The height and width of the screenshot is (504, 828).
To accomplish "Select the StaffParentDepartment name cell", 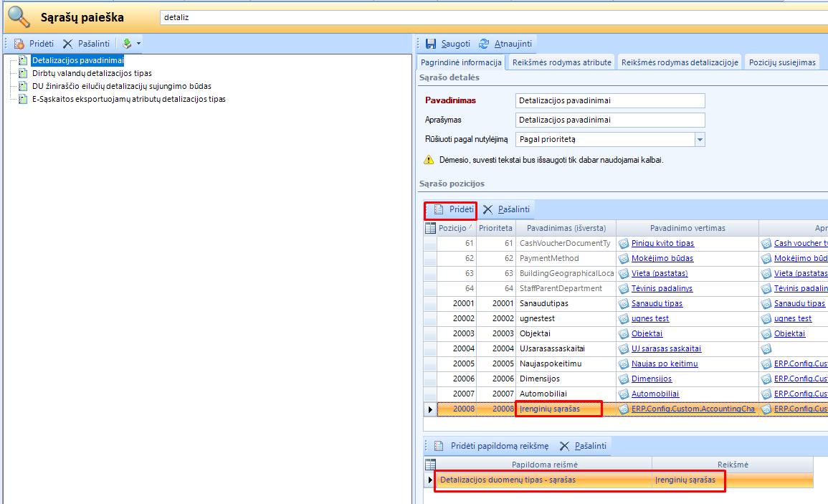I will click(566, 288).
